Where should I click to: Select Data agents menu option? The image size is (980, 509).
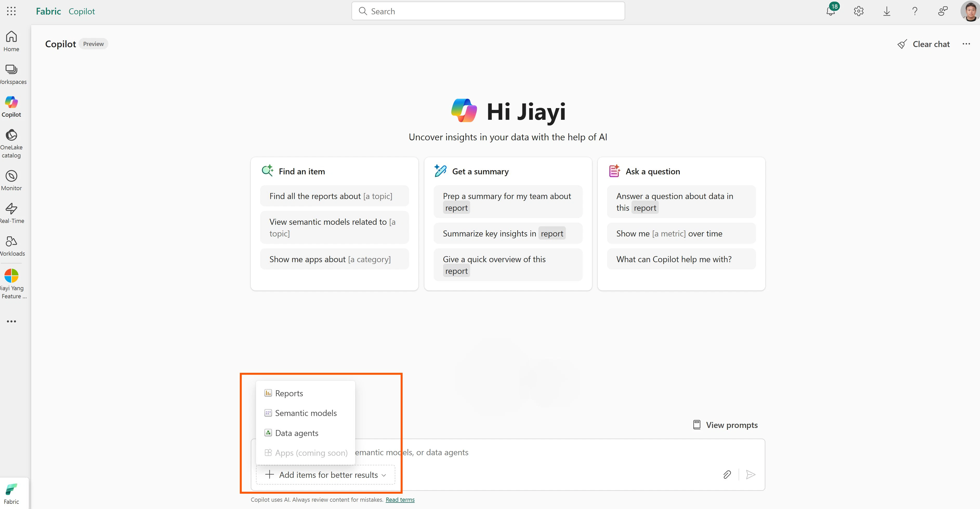(296, 433)
